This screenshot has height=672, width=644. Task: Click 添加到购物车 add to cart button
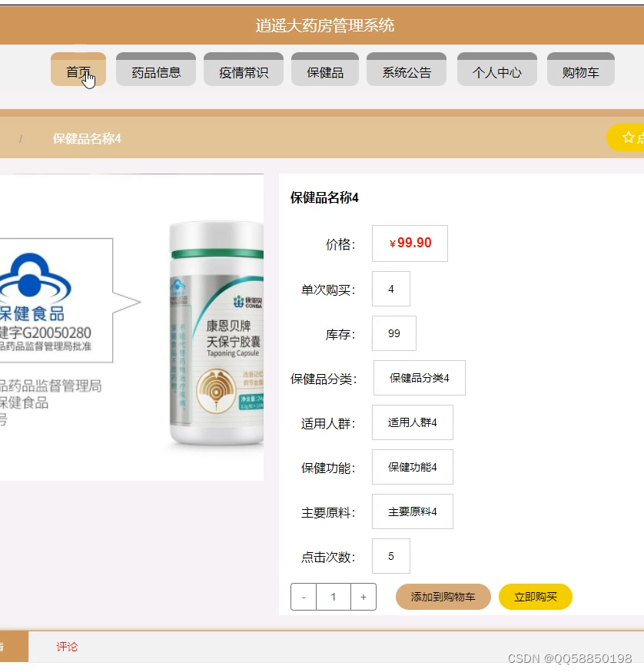tap(443, 597)
